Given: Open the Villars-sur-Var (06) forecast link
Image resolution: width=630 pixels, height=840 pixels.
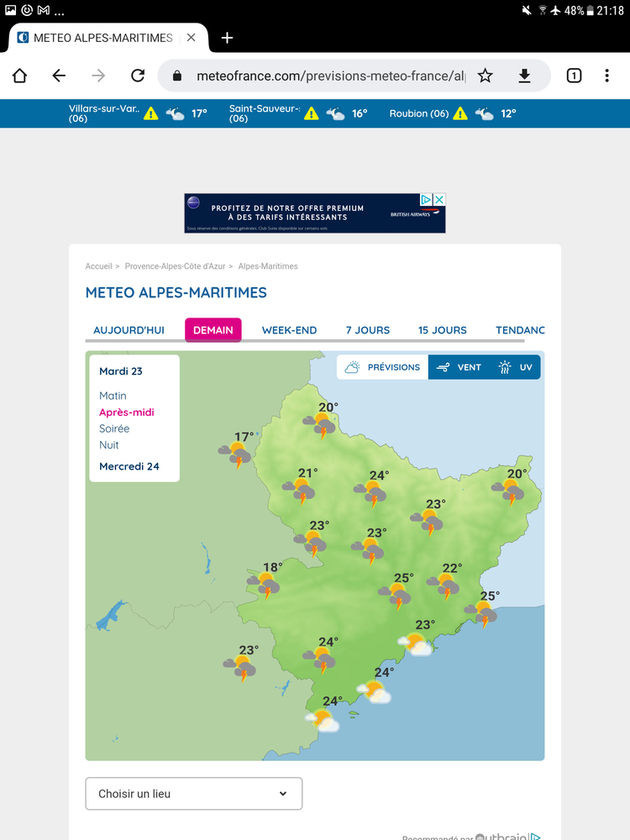Looking at the screenshot, I should 104,113.
